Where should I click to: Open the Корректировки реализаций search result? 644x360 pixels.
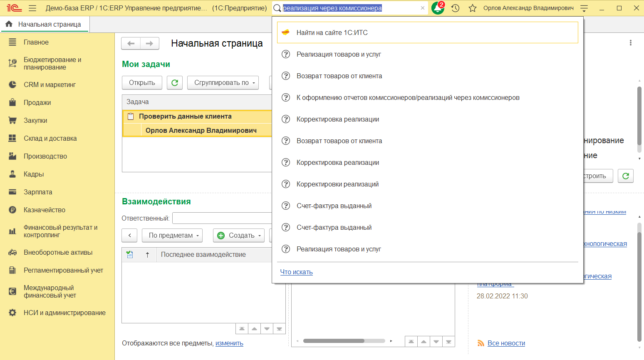(427, 184)
